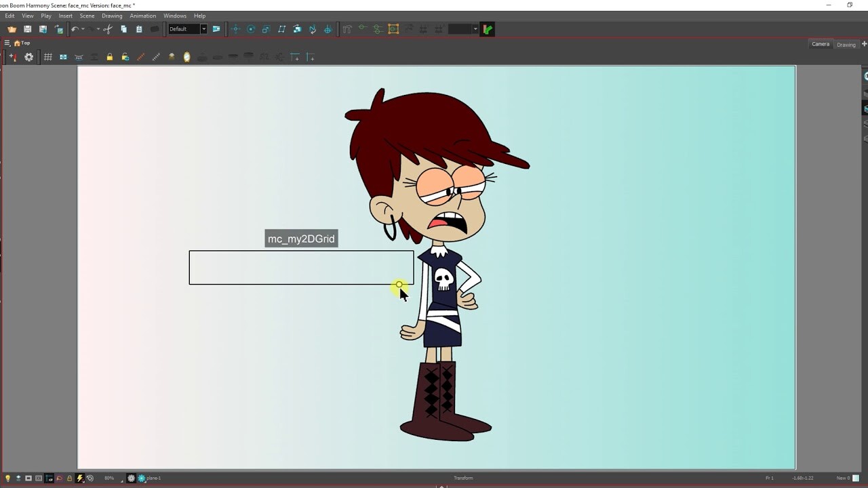Click the pin add icon in Camera toolbar
The width and height of the screenshot is (868, 488).
coord(13,57)
